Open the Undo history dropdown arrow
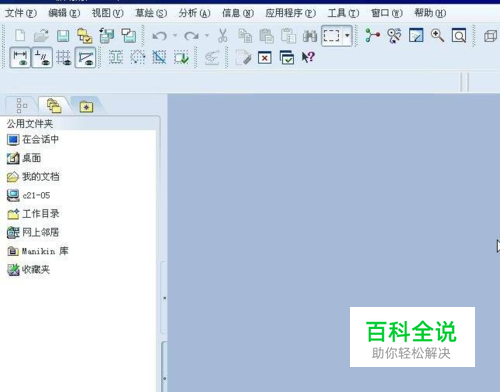Image resolution: width=500 pixels, height=392 pixels. [175, 35]
